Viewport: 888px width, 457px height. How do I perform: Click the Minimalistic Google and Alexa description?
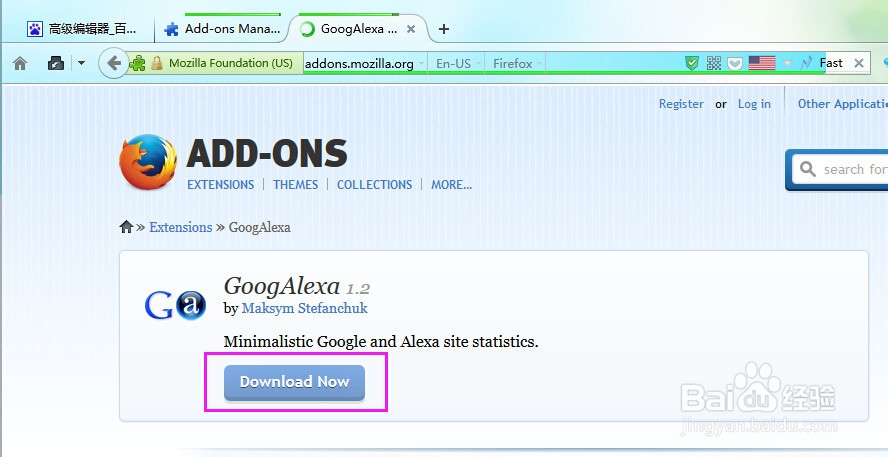[x=381, y=341]
